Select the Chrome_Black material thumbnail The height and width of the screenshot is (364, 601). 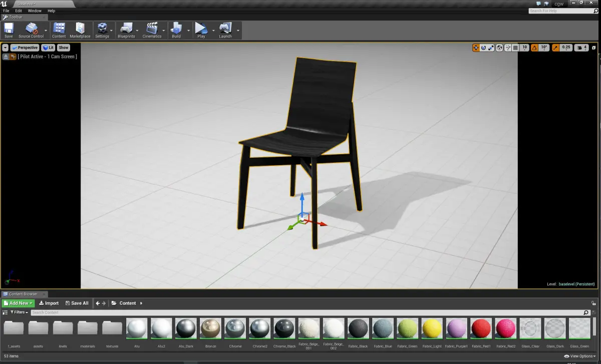284,328
